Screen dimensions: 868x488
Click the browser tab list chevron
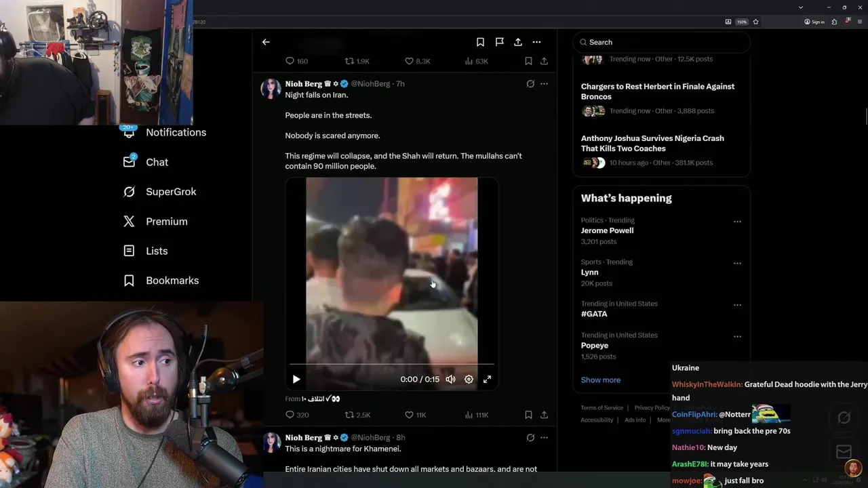coord(801,7)
